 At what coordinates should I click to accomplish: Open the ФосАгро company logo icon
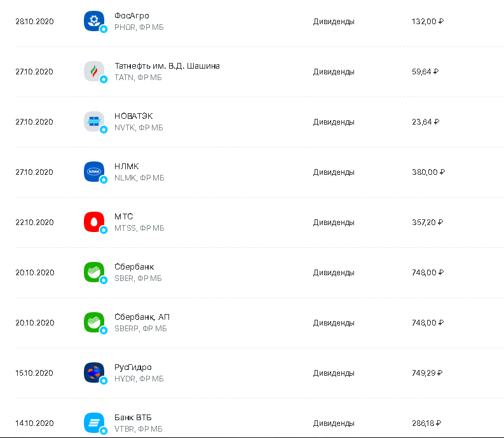click(x=94, y=21)
